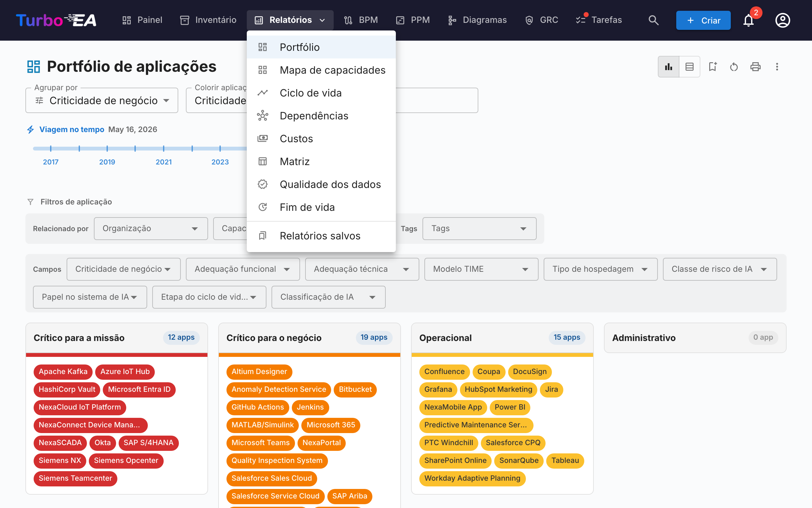The image size is (812, 508).
Task: Switch to chart view icon
Action: [x=668, y=67]
